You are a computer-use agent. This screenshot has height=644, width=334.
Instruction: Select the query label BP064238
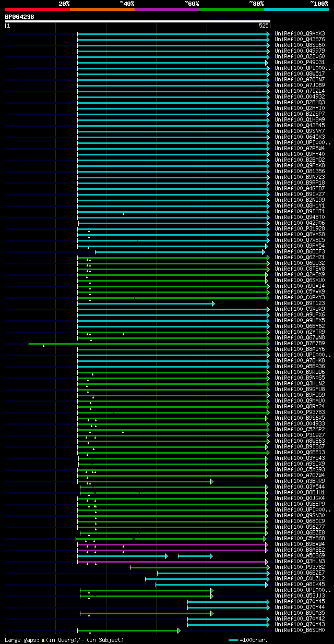point(19,17)
